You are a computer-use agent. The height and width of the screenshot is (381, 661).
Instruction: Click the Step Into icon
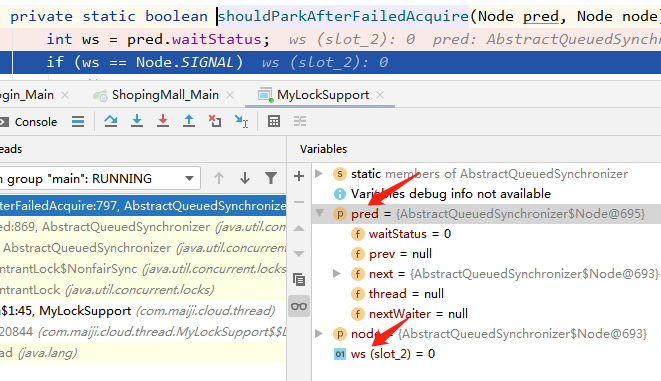(x=137, y=121)
